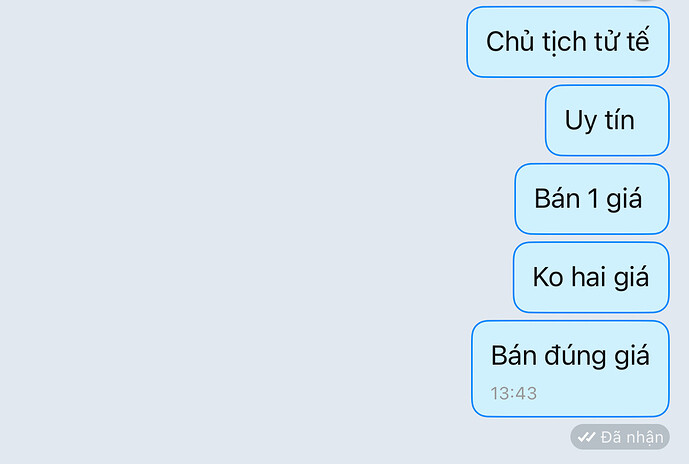Viewport: 689px width, 464px height.
Task: Click the word "tín" in second bubble
Action: (620, 119)
